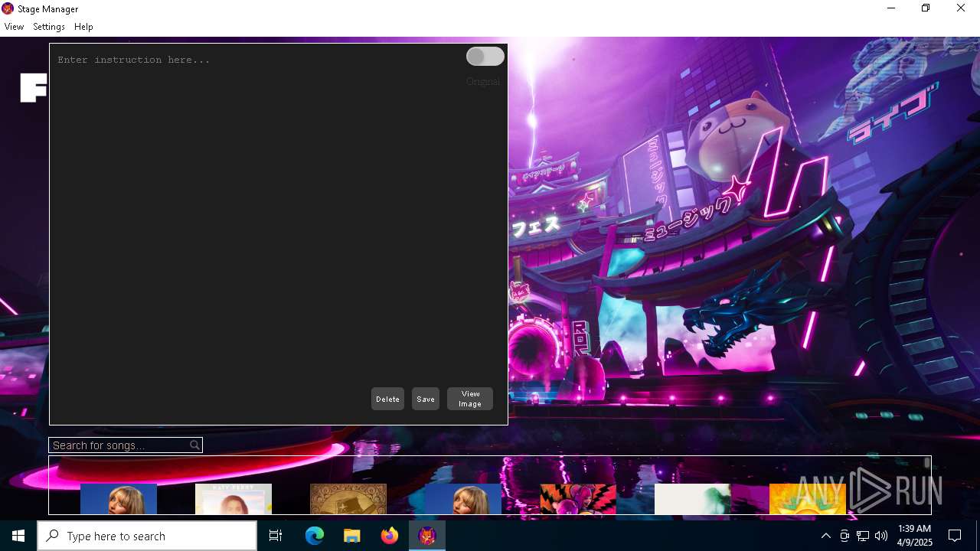980x551 pixels.
Task: Click the Delete button
Action: (x=387, y=399)
